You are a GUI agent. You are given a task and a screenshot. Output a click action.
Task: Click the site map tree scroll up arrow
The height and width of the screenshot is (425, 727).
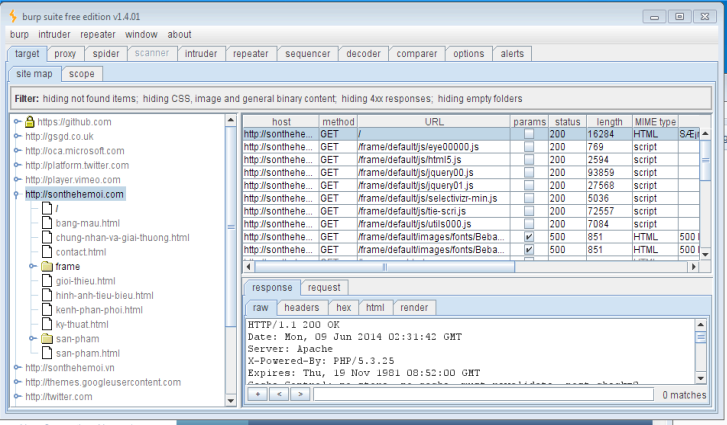coord(231,121)
